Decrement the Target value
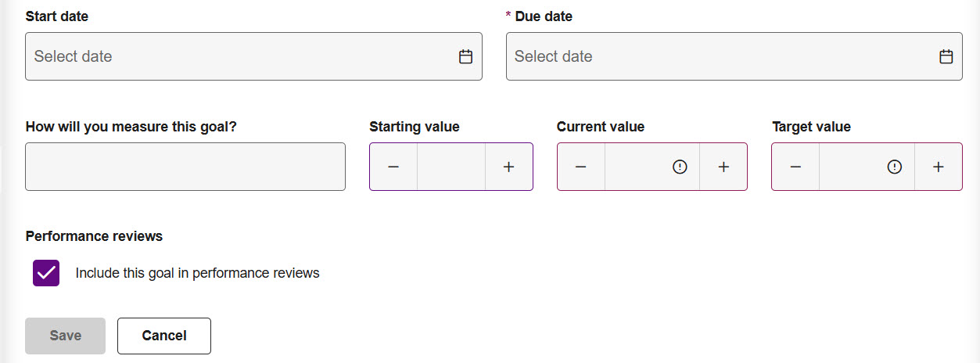The height and width of the screenshot is (363, 980). coord(795,167)
